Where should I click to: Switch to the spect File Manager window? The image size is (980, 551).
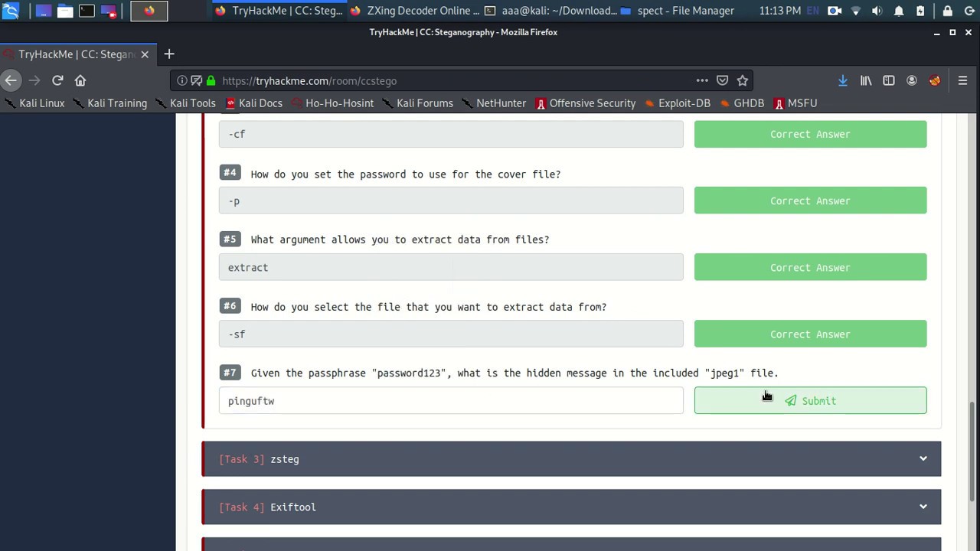pyautogui.click(x=678, y=11)
